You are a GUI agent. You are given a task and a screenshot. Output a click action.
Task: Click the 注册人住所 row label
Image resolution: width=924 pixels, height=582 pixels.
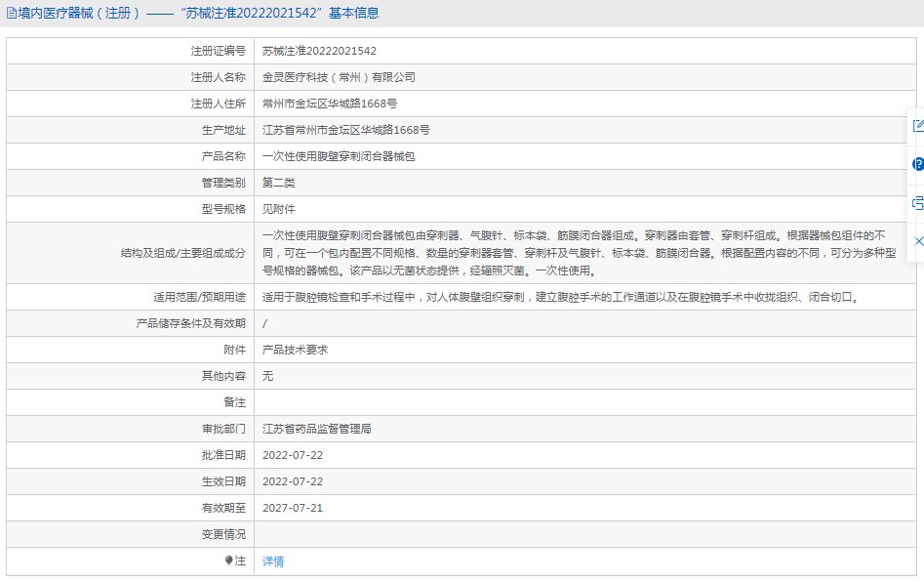[218, 104]
